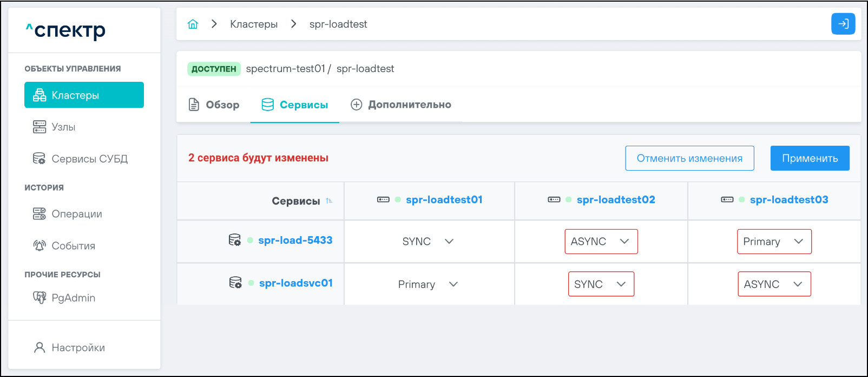
Task: Open Сервисы СУБД in the sidebar
Action: (89, 159)
